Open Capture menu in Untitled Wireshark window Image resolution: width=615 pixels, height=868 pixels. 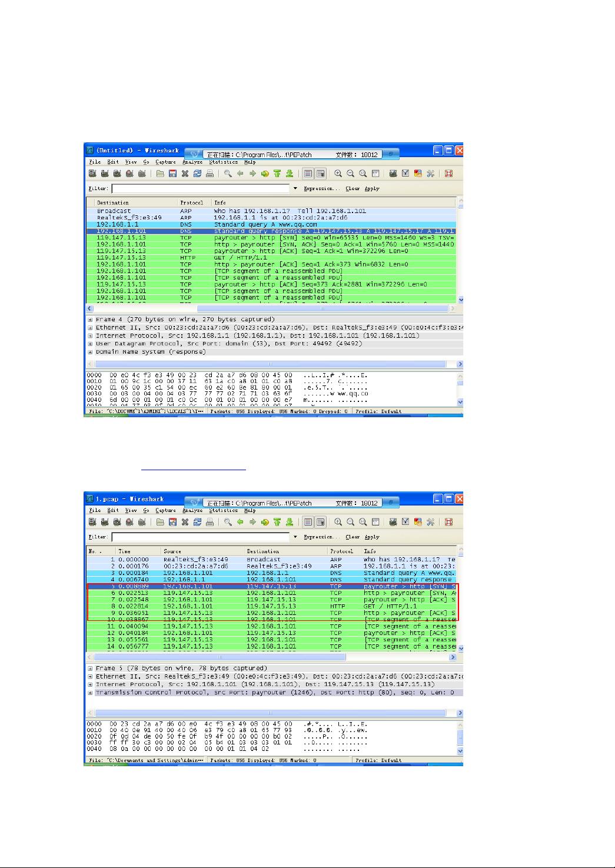[x=165, y=162]
